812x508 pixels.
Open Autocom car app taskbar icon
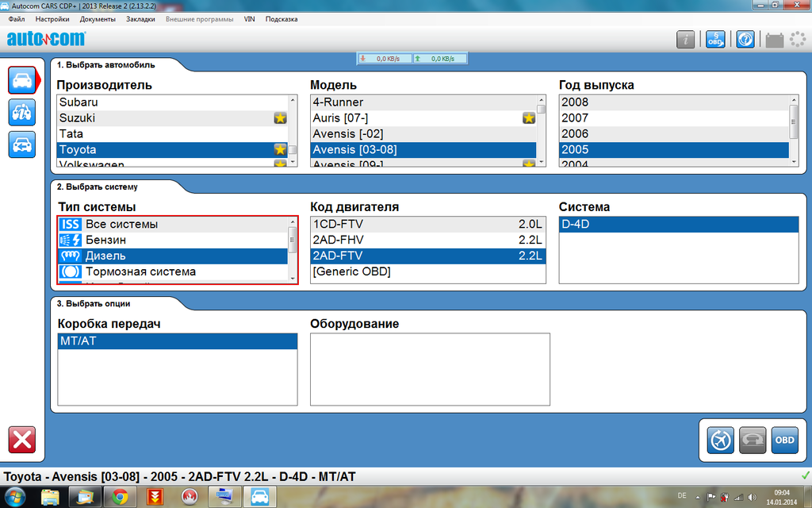pyautogui.click(x=260, y=497)
